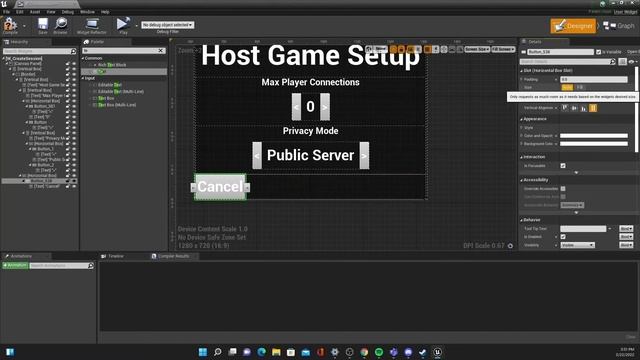Toggle Override Accessible Defaults checkbox
This screenshot has width=640, height=360.
pos(563,189)
